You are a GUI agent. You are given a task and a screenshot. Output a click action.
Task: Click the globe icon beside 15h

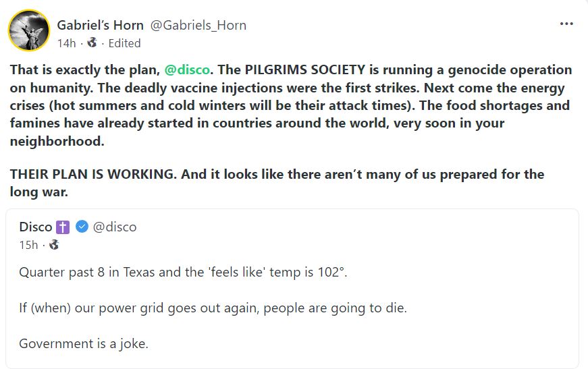(x=54, y=244)
